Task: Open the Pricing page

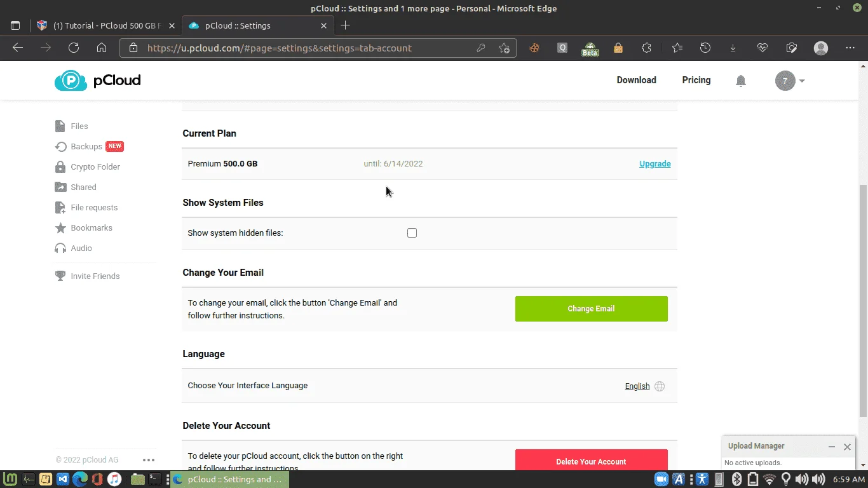Action: click(x=696, y=80)
